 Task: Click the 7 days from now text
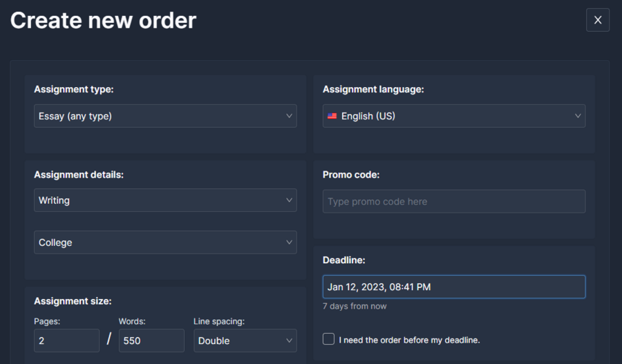(355, 306)
